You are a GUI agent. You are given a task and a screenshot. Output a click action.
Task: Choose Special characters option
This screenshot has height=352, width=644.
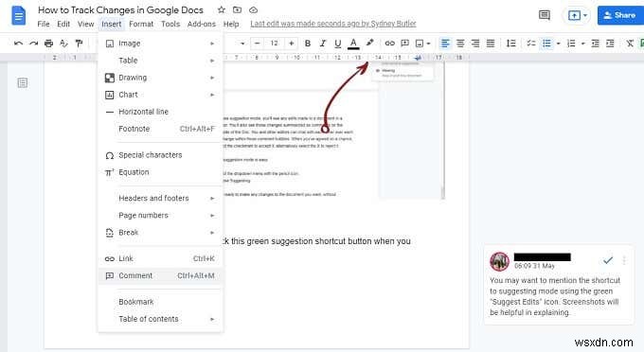point(160,155)
